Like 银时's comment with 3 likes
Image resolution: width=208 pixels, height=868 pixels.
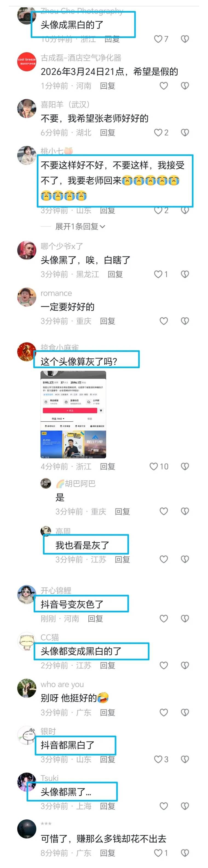click(158, 759)
